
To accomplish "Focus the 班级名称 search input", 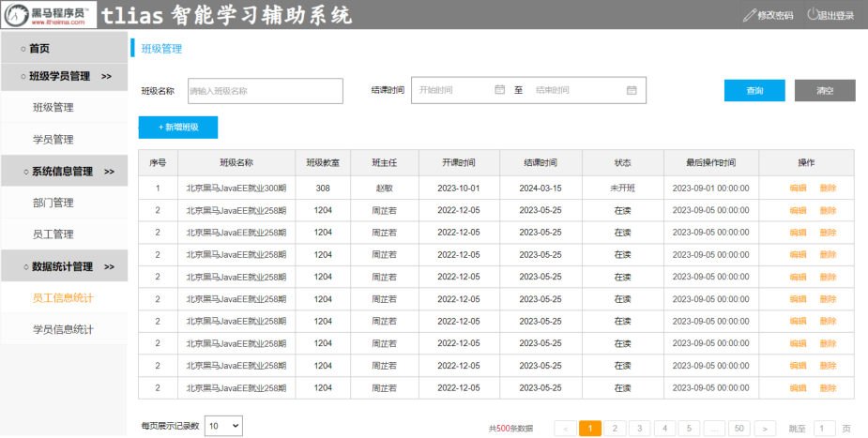I will tap(266, 91).
